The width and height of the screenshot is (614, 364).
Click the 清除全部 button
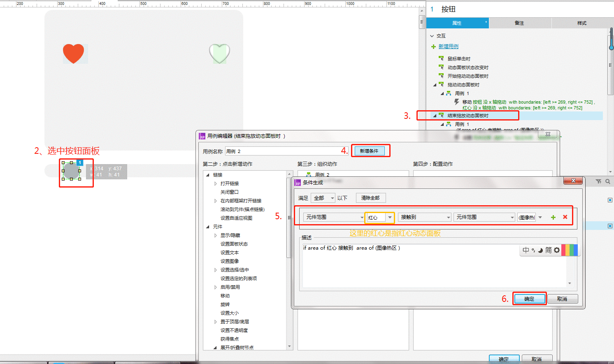(x=370, y=198)
